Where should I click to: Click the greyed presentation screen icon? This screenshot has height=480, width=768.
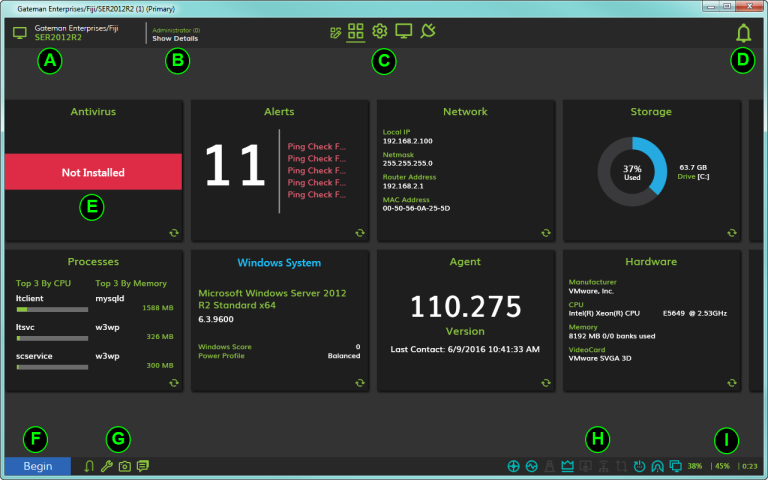point(586,466)
